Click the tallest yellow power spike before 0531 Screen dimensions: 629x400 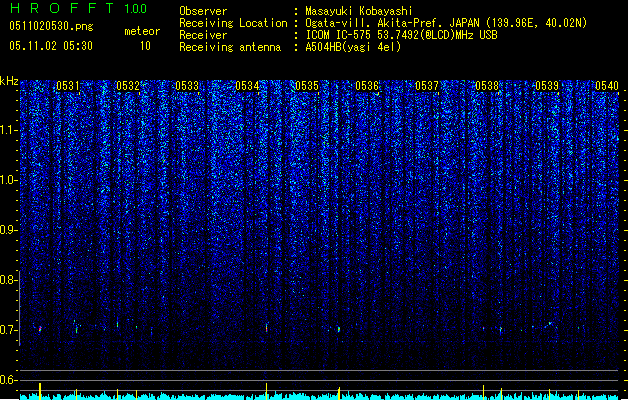pos(40,391)
